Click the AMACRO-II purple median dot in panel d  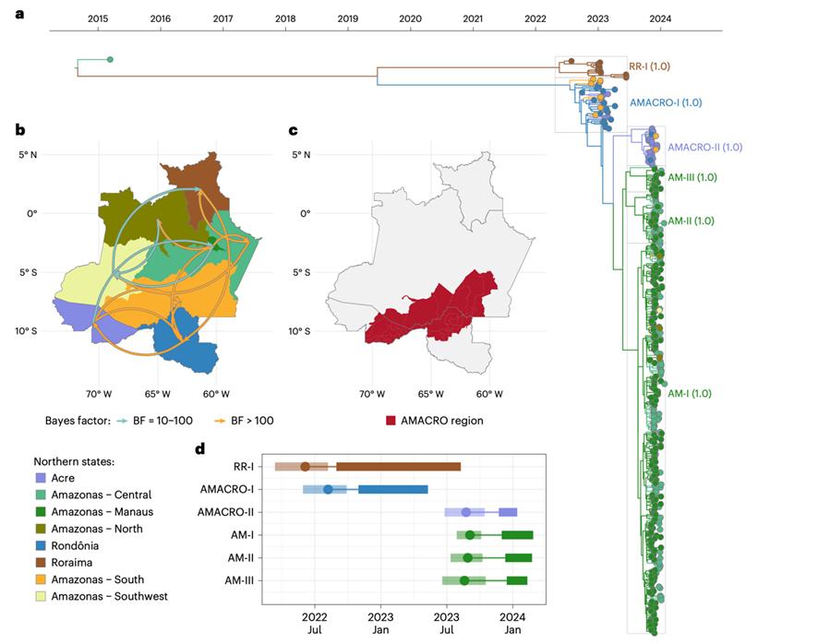coord(466,512)
